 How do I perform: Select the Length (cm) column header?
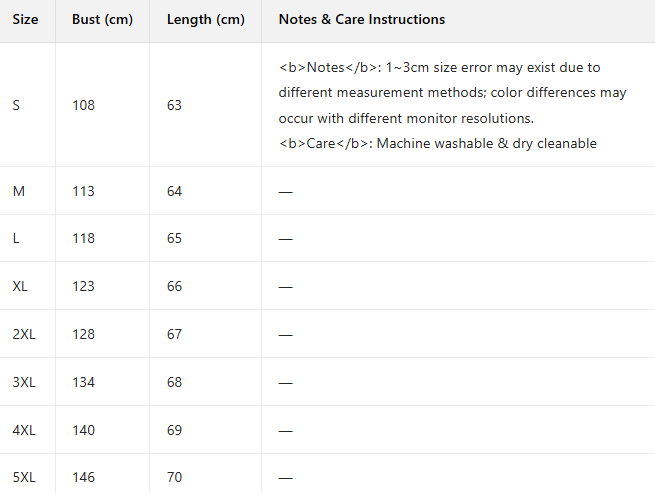tap(203, 20)
